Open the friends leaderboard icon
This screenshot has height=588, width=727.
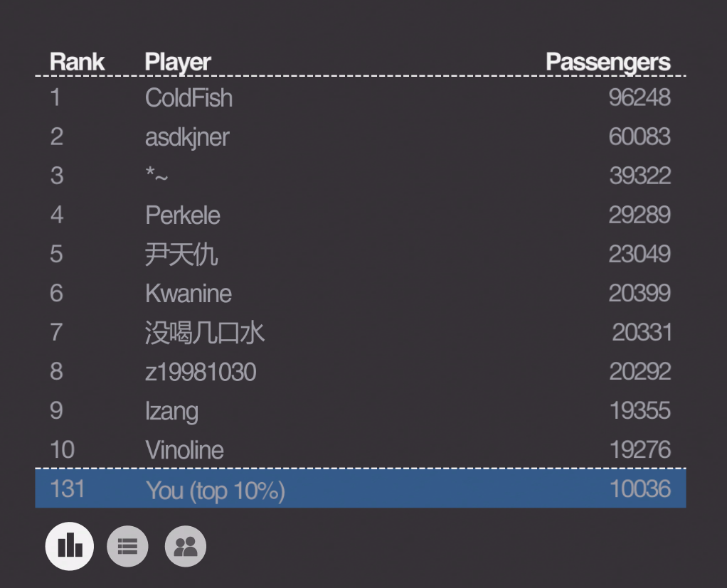point(186,546)
